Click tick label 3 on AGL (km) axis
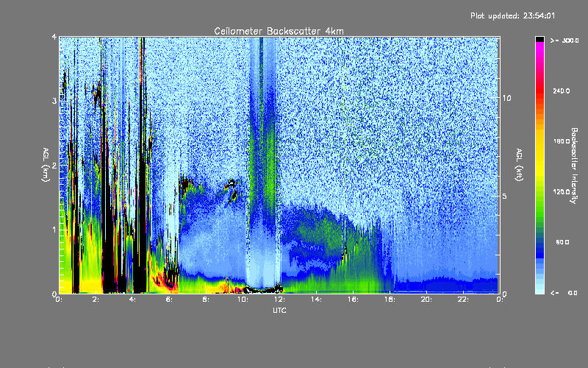 [54, 101]
